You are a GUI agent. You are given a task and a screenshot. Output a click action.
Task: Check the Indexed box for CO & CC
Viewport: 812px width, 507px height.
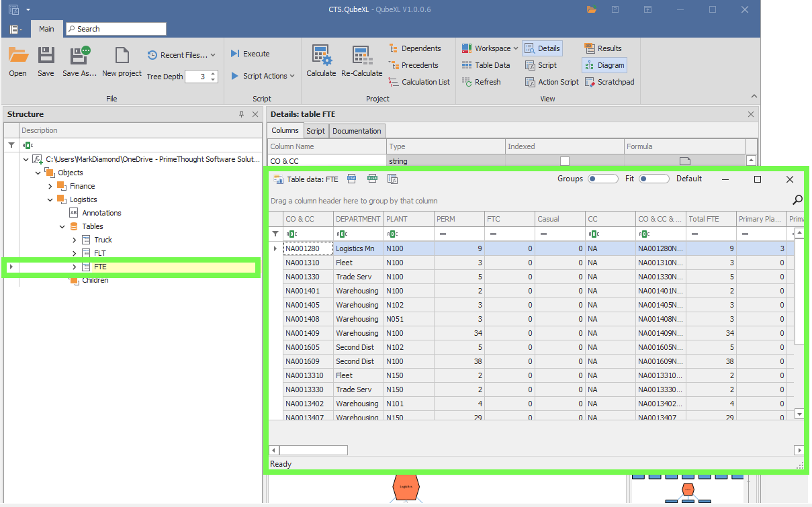(x=565, y=161)
